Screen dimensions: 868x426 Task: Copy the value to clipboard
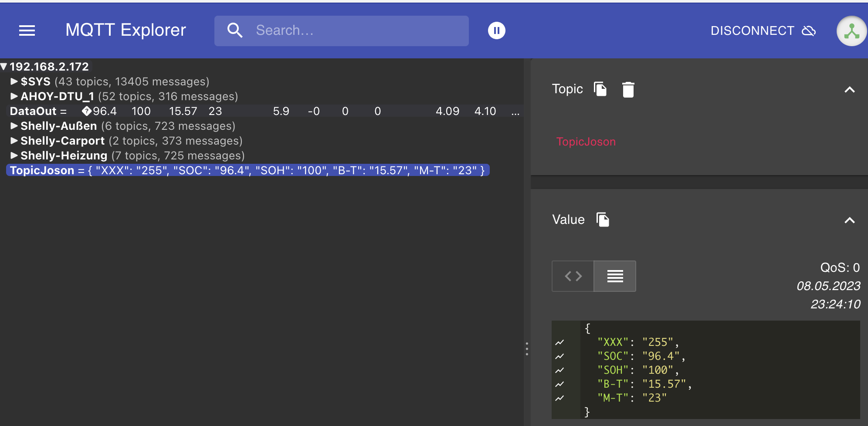click(x=603, y=220)
